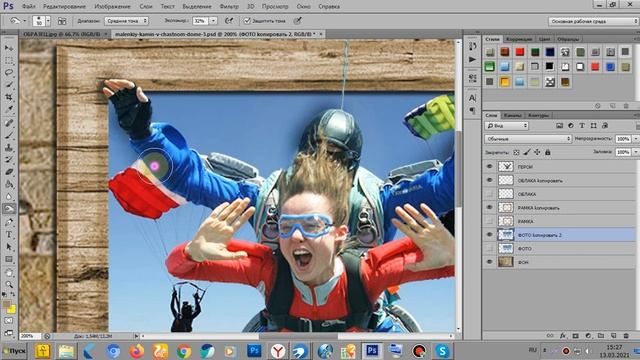The image size is (640, 360).
Task: Hide the ФОН layer
Action: coord(489,262)
